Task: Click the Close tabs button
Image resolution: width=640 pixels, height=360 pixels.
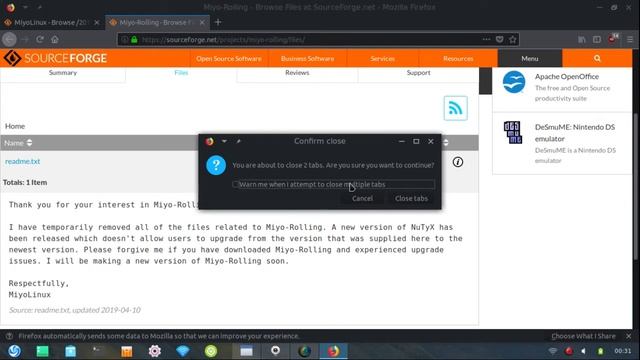Action: pos(411,198)
